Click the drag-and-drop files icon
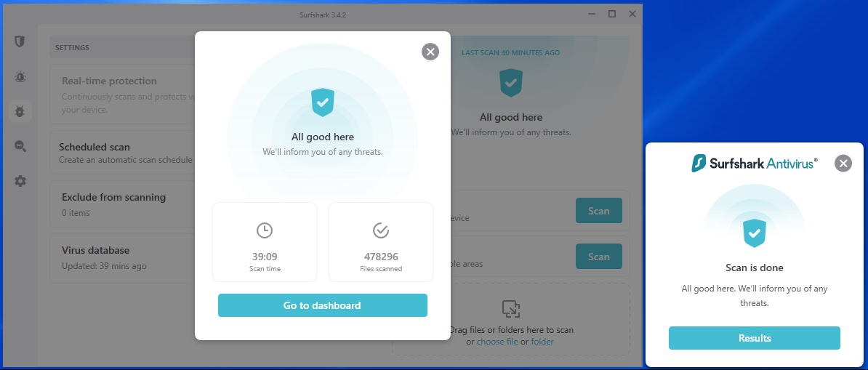The width and height of the screenshot is (868, 370). coord(511,308)
